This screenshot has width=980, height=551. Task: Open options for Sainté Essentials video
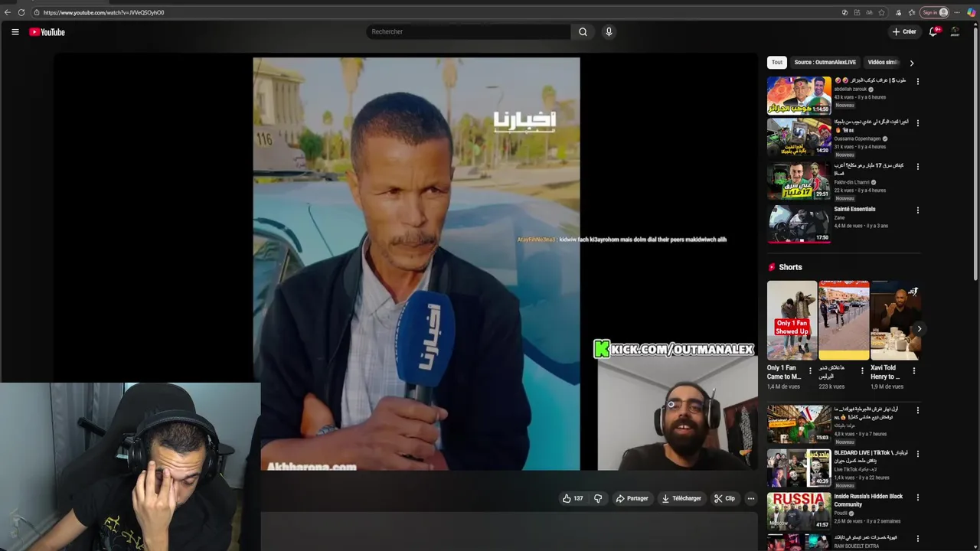(918, 210)
